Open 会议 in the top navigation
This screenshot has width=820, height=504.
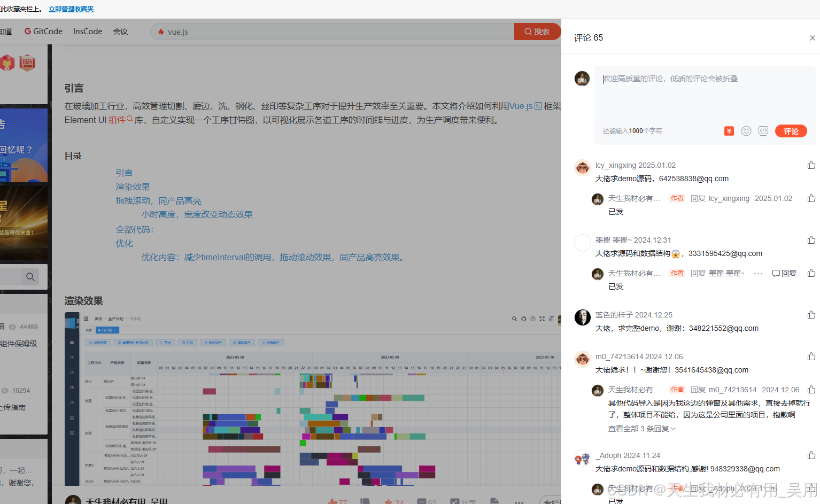point(120,32)
